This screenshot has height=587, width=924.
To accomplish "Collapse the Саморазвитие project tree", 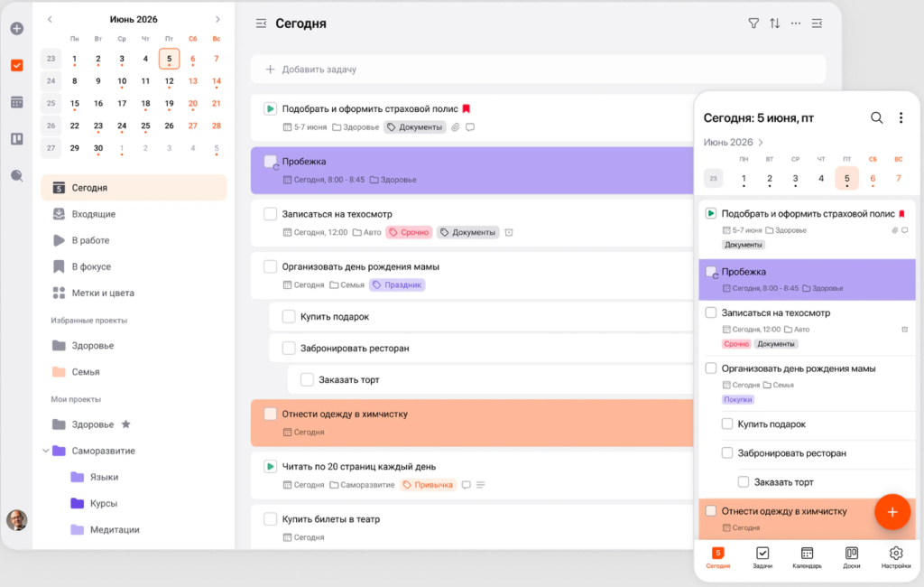I will (46, 451).
